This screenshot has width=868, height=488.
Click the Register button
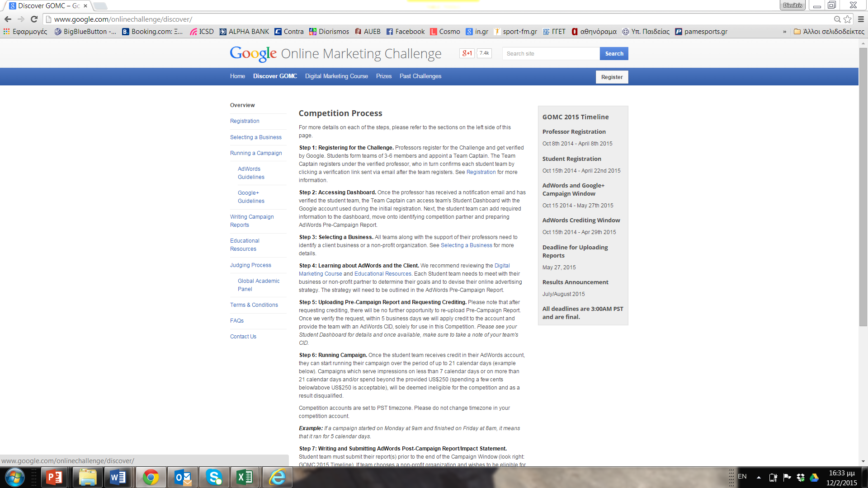coord(612,77)
